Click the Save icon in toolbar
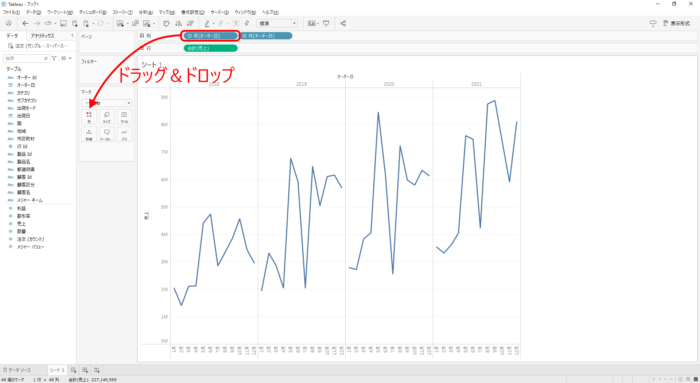 [63, 23]
